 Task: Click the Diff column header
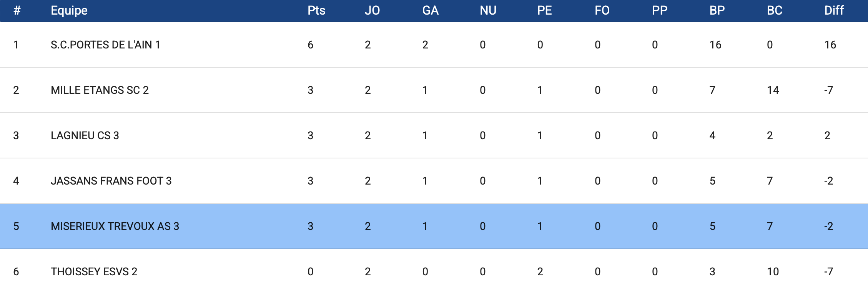(x=834, y=10)
